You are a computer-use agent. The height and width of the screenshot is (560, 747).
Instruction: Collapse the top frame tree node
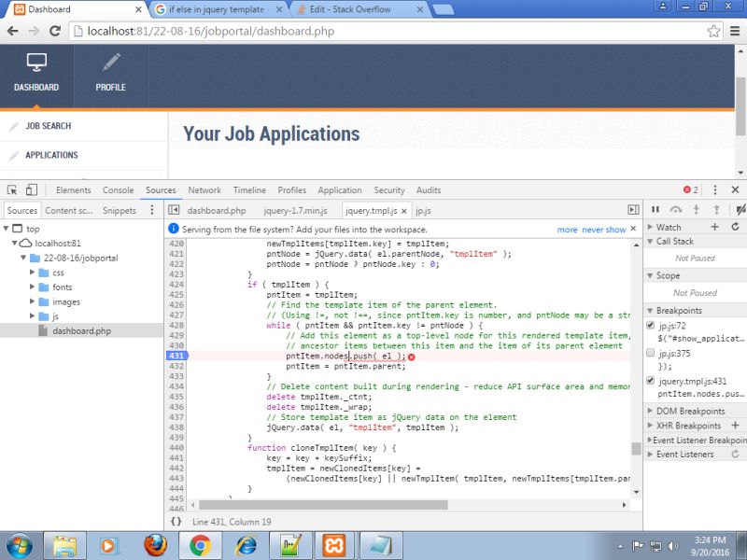coord(7,229)
